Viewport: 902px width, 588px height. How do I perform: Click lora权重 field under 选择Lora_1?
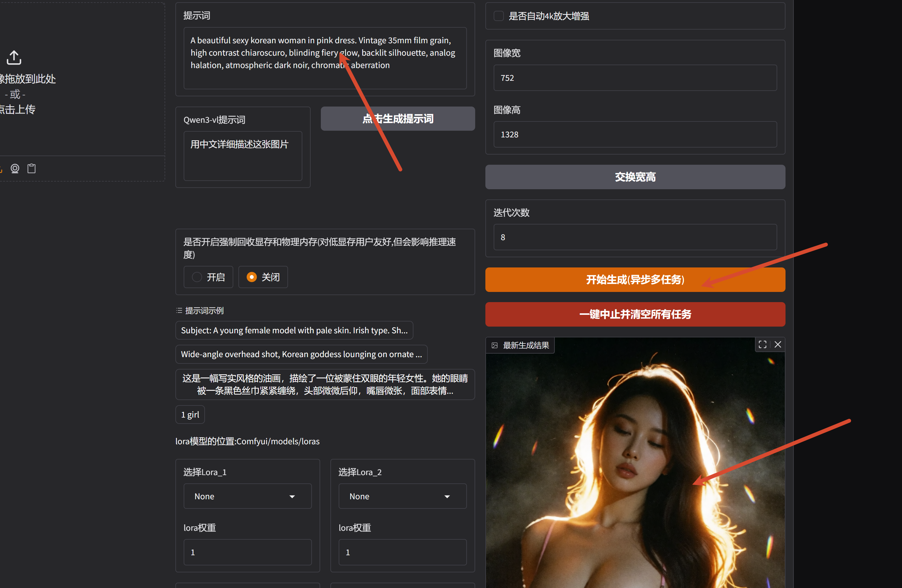[x=248, y=552]
